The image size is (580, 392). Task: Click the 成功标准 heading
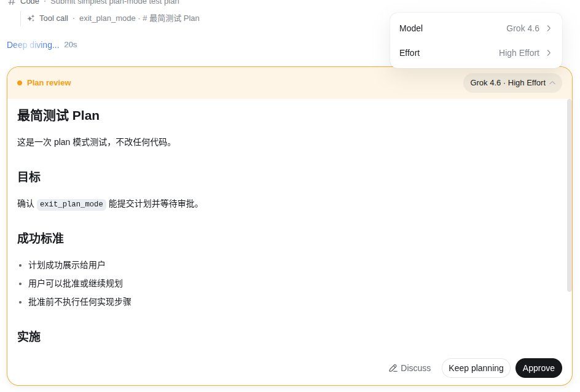[41, 238]
